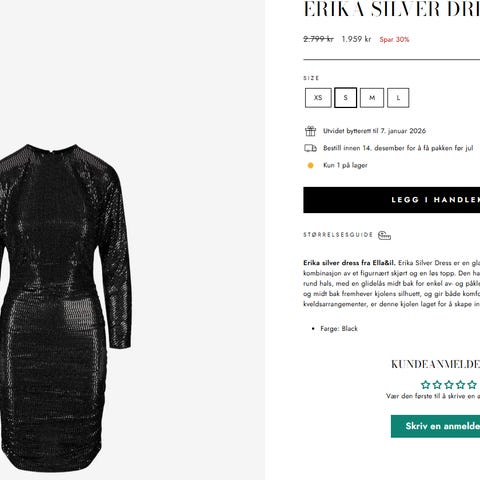Viewport: 480px width, 480px height.
Task: Click the gift icon for extended returns
Action: pos(310,131)
